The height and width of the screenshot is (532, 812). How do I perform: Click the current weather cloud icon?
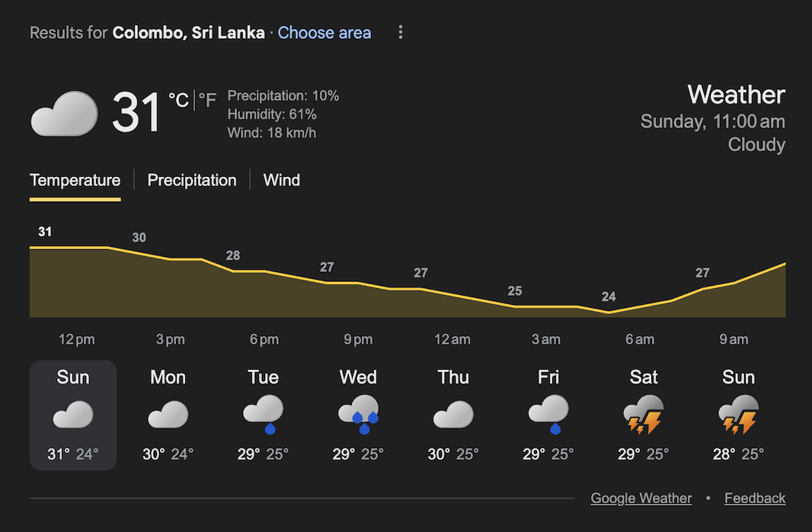(64, 113)
